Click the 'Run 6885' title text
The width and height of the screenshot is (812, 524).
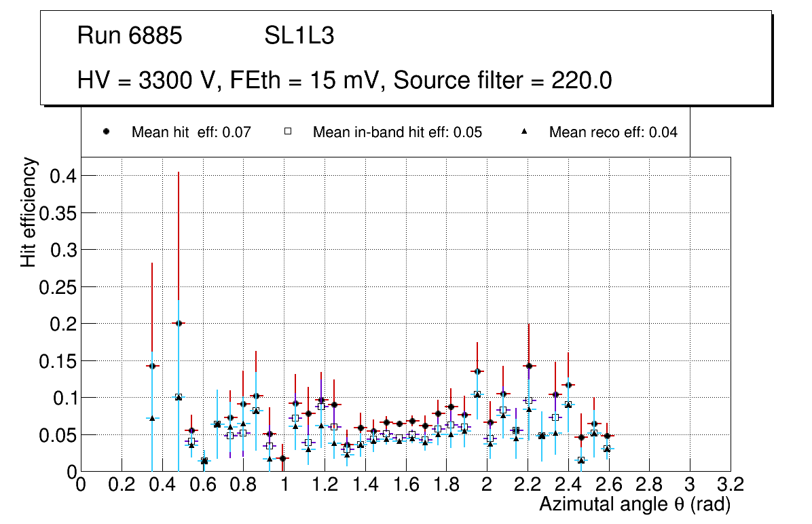click(x=130, y=36)
